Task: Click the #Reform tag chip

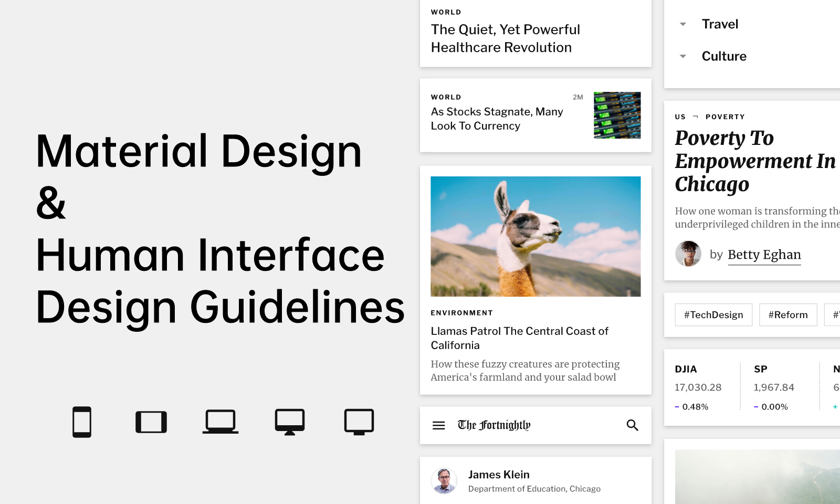Action: 788,315
